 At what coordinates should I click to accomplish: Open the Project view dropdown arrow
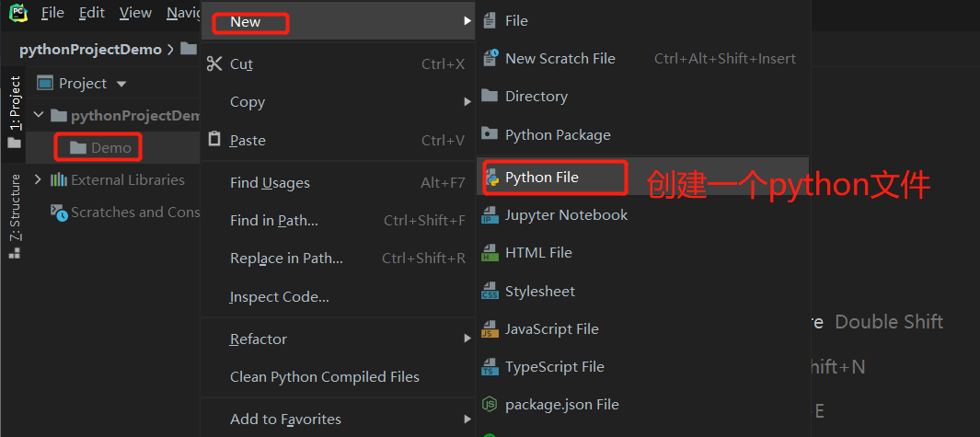(x=121, y=84)
